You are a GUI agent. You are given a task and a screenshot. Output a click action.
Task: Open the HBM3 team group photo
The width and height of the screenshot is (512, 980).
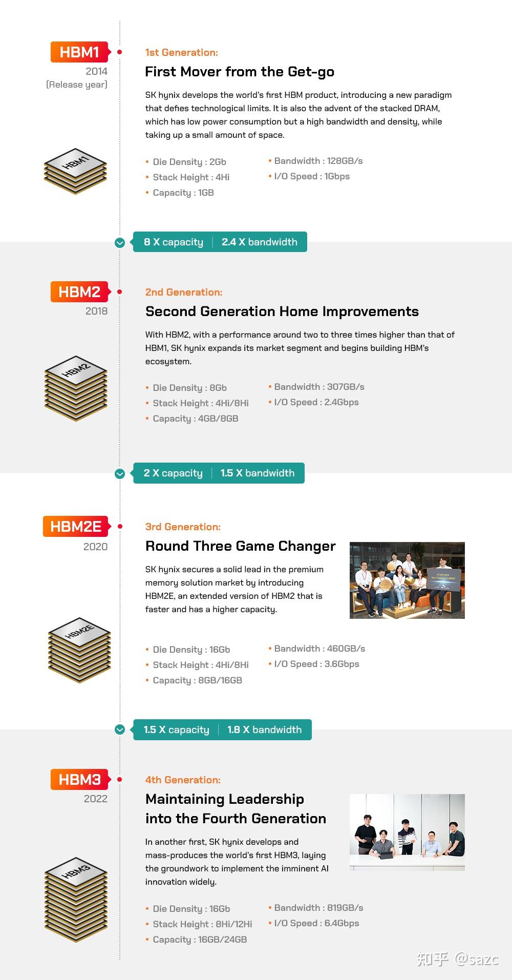(407, 832)
